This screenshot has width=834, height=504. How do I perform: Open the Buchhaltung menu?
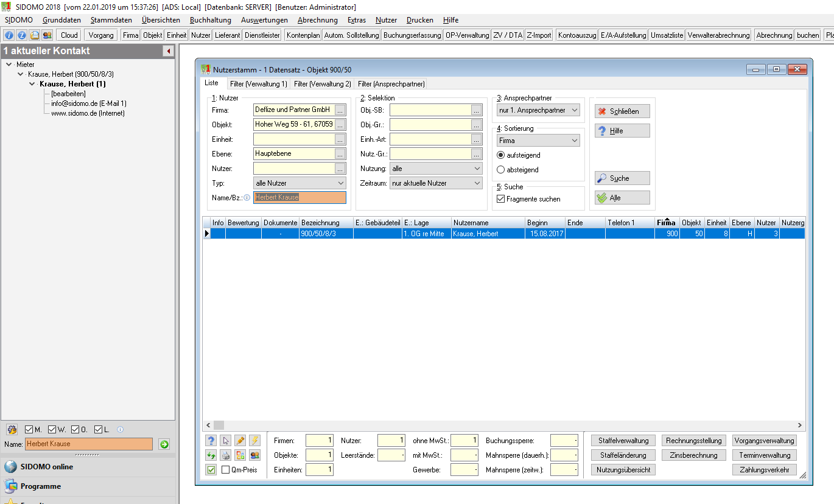[x=211, y=20]
